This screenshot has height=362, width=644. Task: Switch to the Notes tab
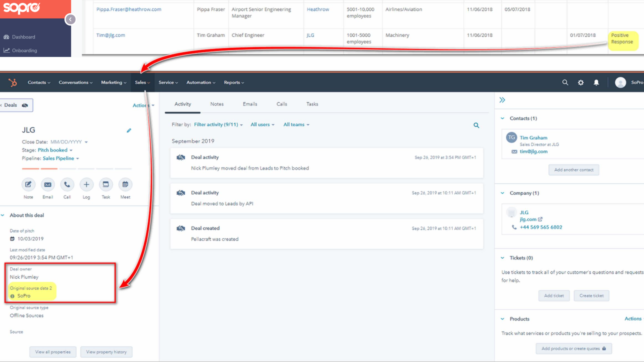tap(217, 104)
